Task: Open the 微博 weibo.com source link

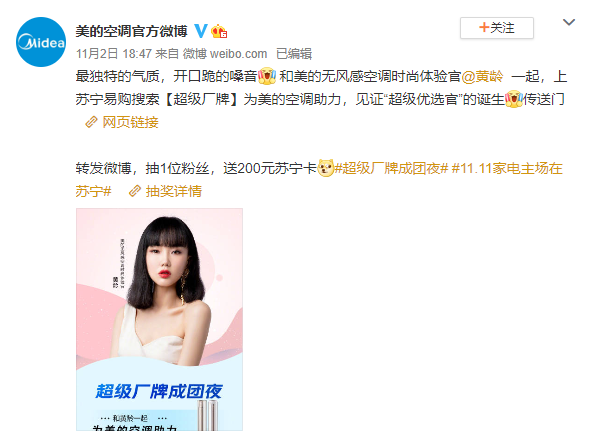Action: 225,54
